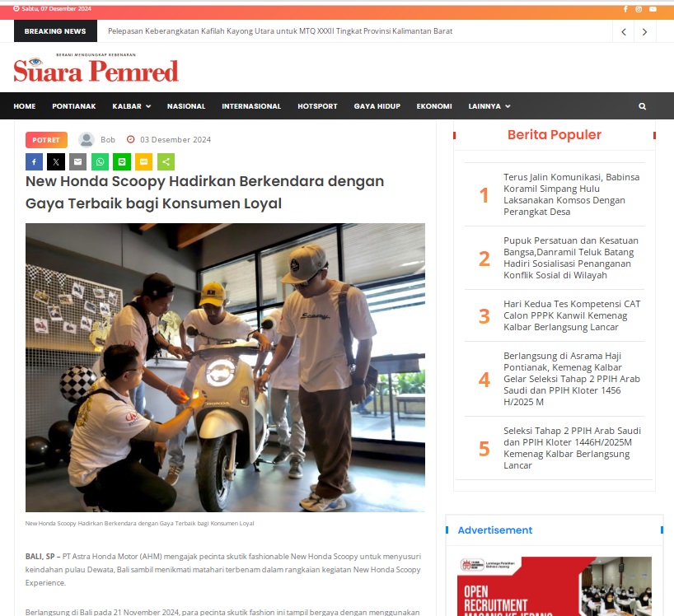The image size is (674, 616).
Task: Open the HOTSPORT section
Action: point(317,106)
